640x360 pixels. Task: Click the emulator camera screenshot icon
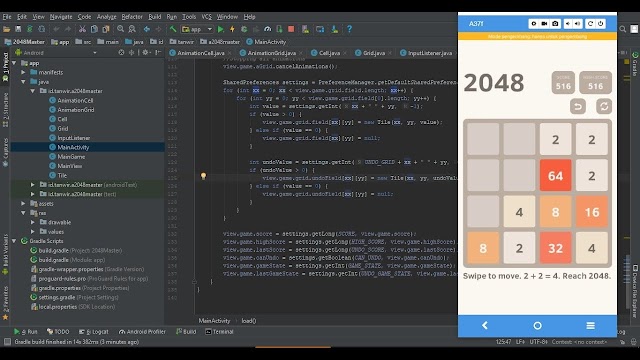pos(555,24)
